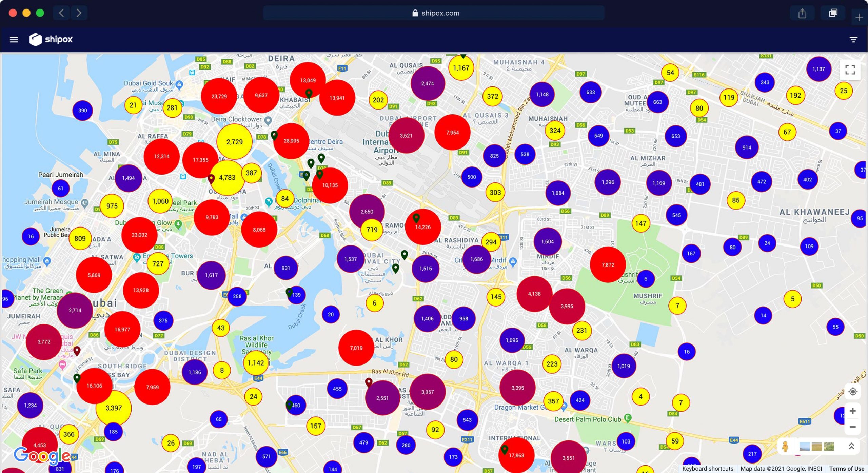
Task: Click the Desert Palm Polo Club pin
Action: click(x=628, y=418)
